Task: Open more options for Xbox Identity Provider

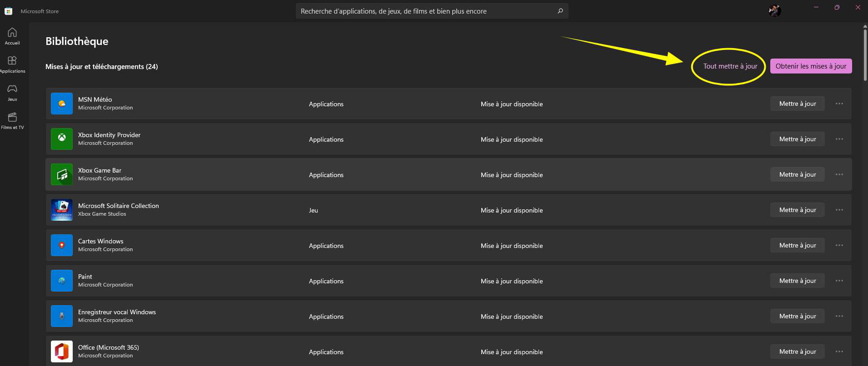Action: tap(839, 139)
